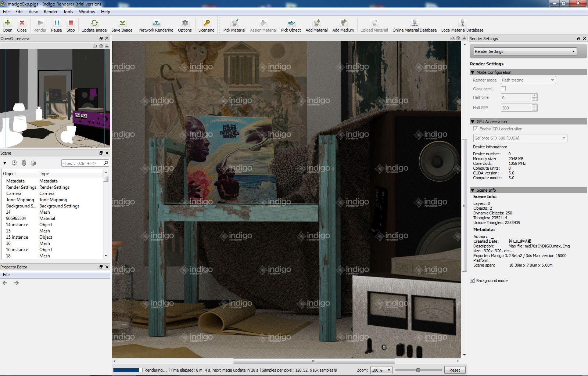Disable the Background mode checkbox
588x376 pixels.
point(473,281)
